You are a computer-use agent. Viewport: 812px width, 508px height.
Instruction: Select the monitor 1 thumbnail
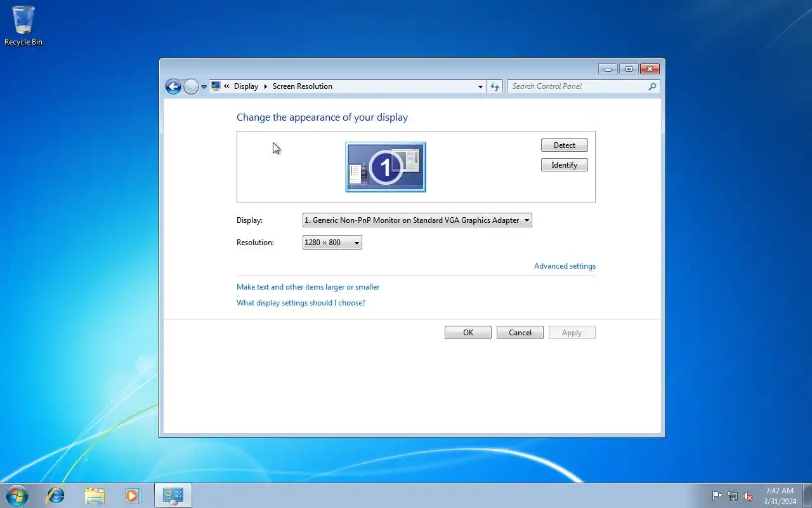point(386,167)
